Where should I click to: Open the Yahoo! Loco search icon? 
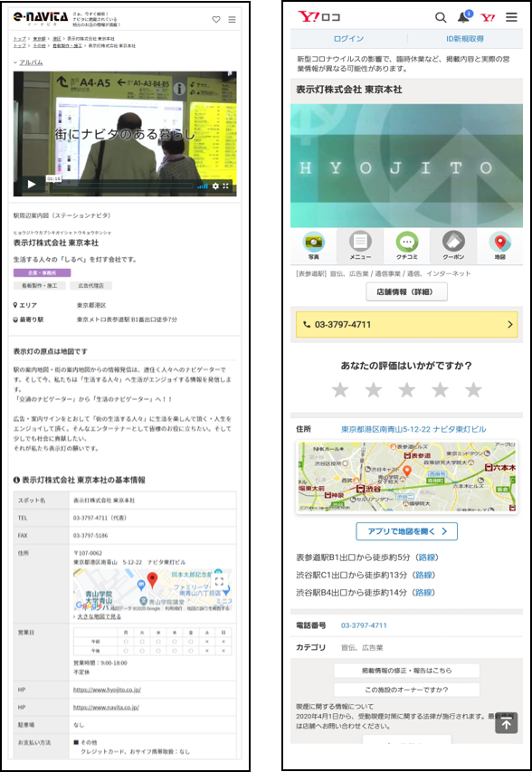441,17
